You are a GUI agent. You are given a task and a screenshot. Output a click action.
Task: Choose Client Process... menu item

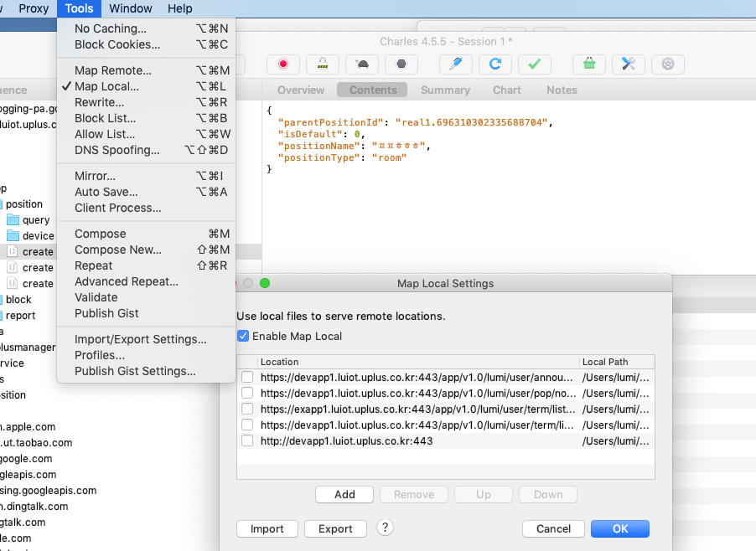point(146,208)
